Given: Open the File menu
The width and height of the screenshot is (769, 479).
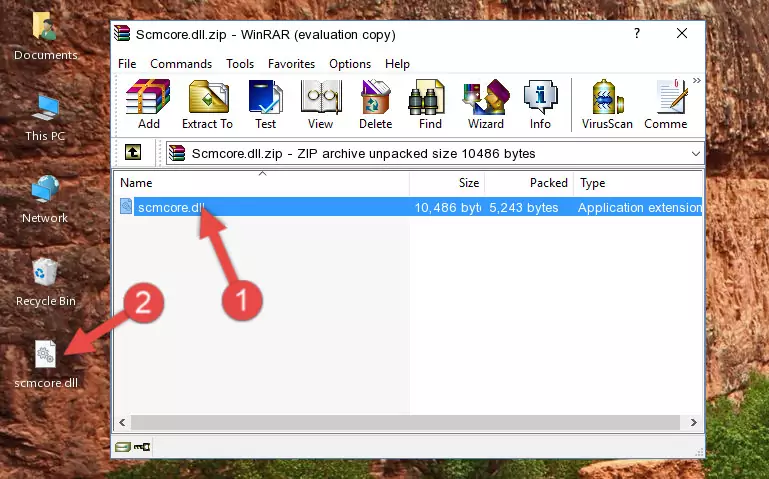Looking at the screenshot, I should tap(127, 64).
